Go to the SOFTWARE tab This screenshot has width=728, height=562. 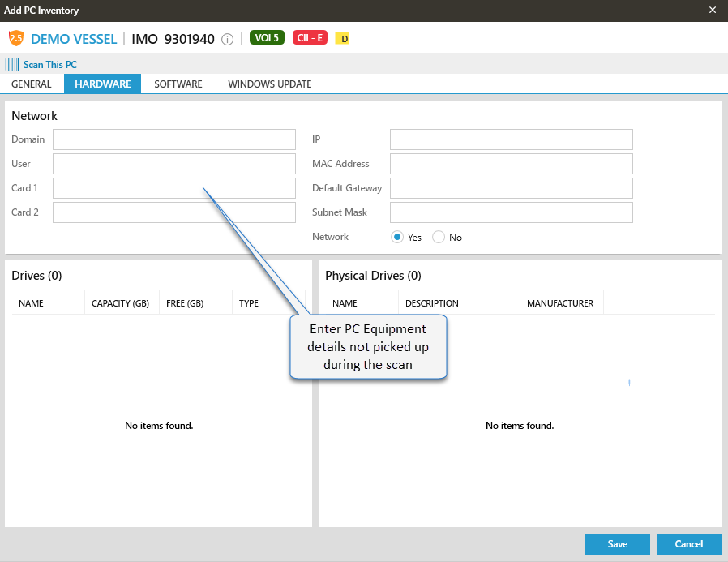pos(178,84)
